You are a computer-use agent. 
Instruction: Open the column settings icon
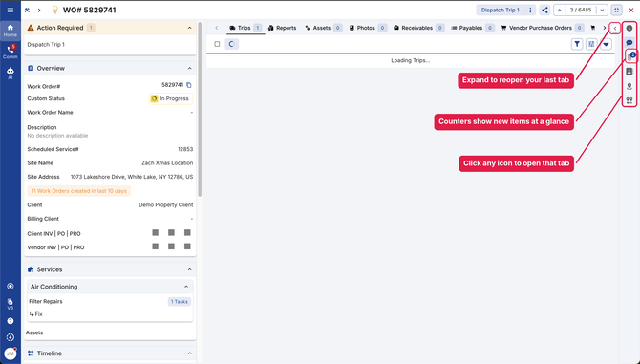click(591, 44)
